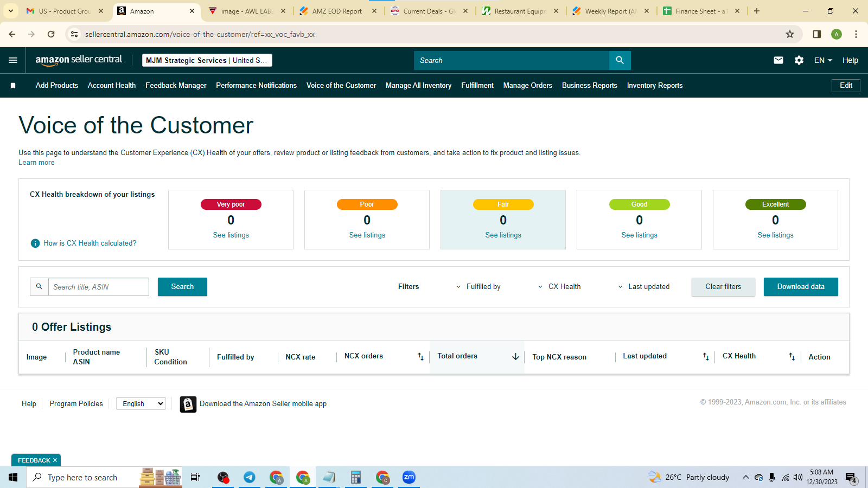Bookmark this page with the star icon
Screen dimensions: 868x488
[790, 34]
